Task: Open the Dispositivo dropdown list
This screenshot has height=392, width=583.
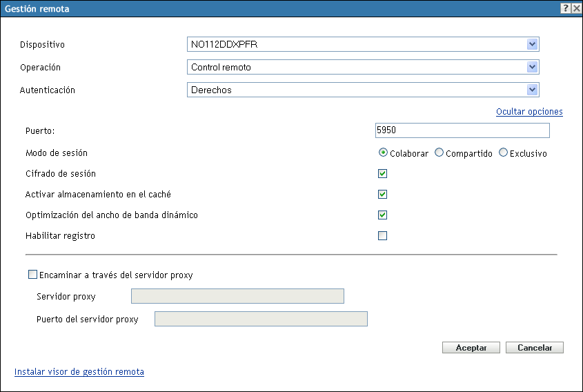Action: pyautogui.click(x=532, y=45)
